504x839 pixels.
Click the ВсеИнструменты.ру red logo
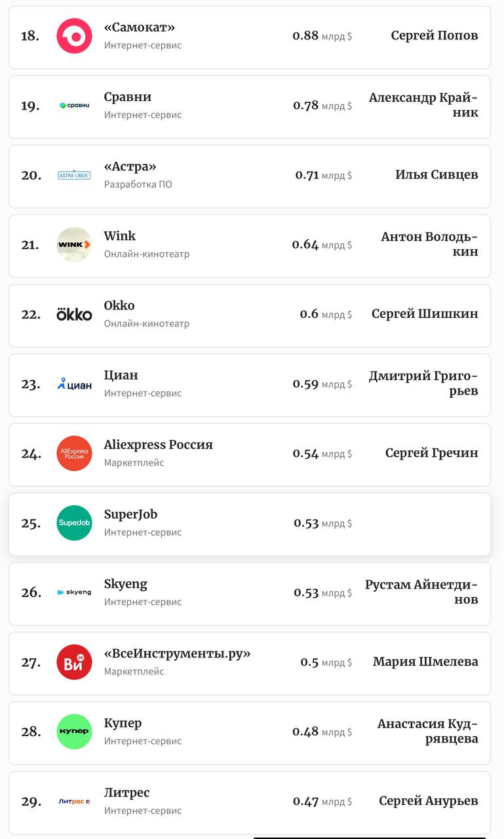coord(74,662)
